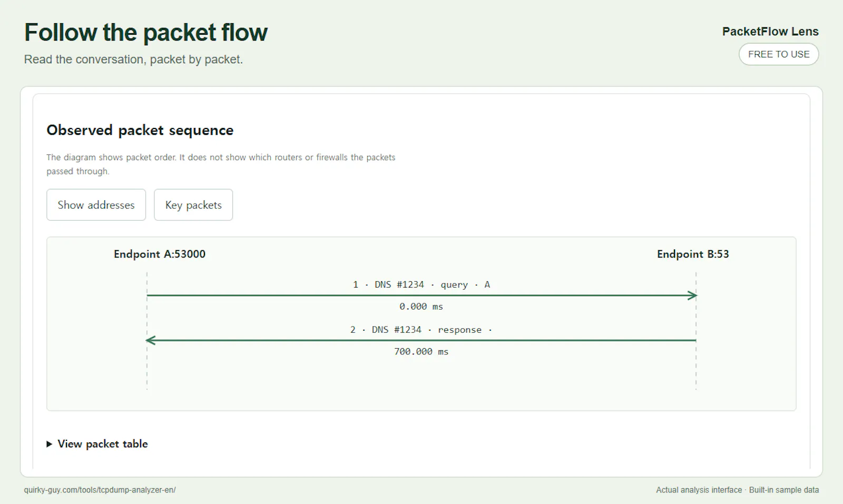The width and height of the screenshot is (843, 504).
Task: Click the 700.000 ms timestamp
Action: tap(421, 351)
